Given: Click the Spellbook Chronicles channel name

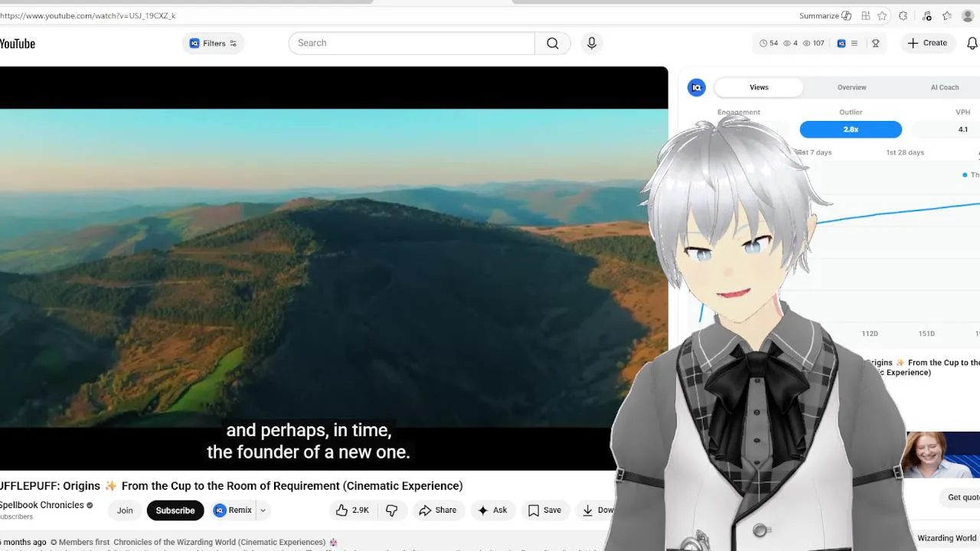Looking at the screenshot, I should point(42,505).
